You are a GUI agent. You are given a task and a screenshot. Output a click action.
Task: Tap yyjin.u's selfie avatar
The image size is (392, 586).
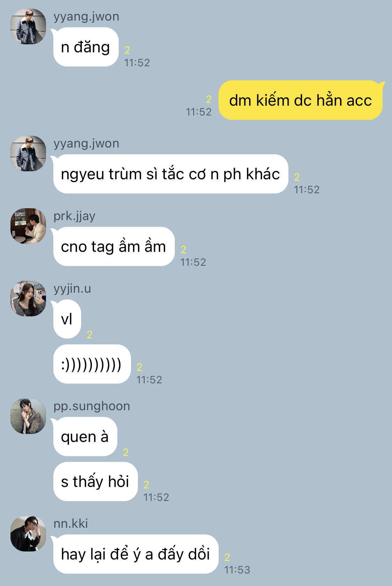[x=28, y=299]
